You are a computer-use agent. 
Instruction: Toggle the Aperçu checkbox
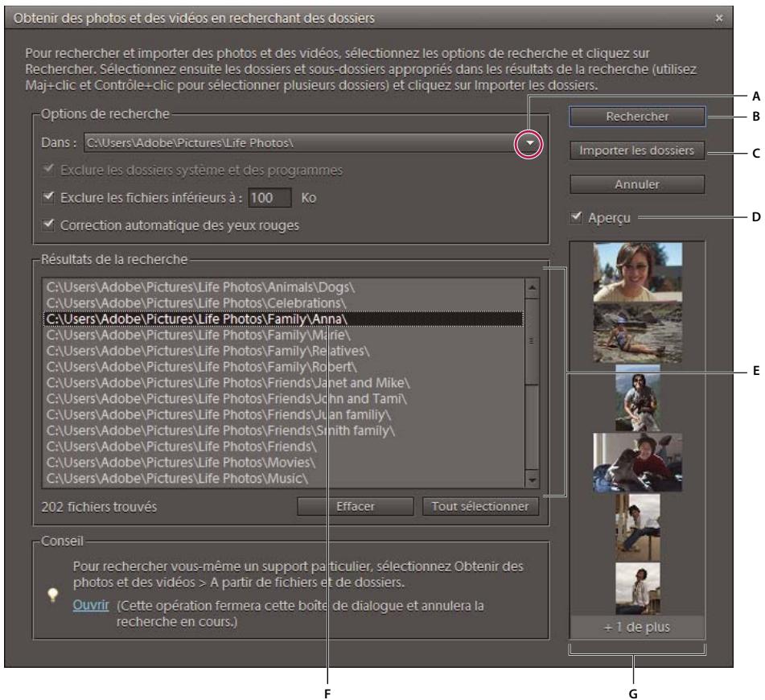coord(576,217)
